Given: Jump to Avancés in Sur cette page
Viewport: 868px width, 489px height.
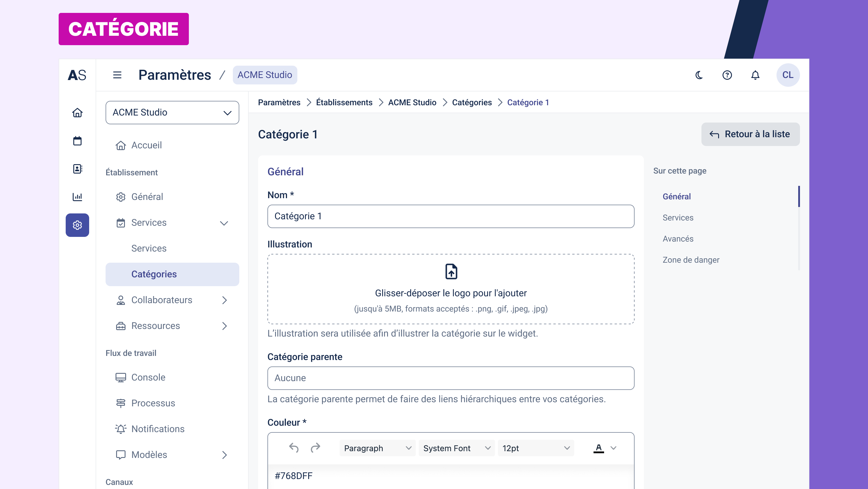Looking at the screenshot, I should pos(678,239).
